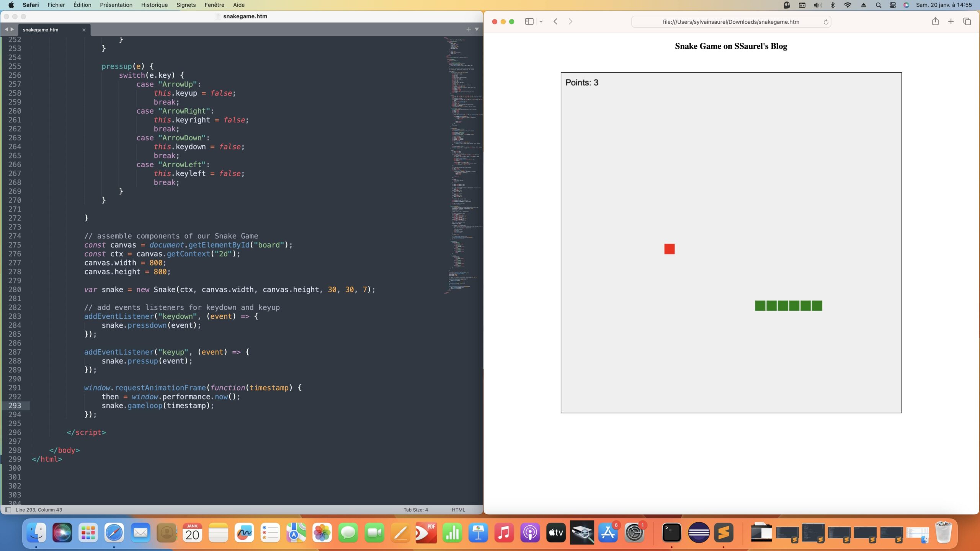This screenshot has width=980, height=551.
Task: Toggle the side bar icon in Sublime status bar
Action: tap(8, 510)
